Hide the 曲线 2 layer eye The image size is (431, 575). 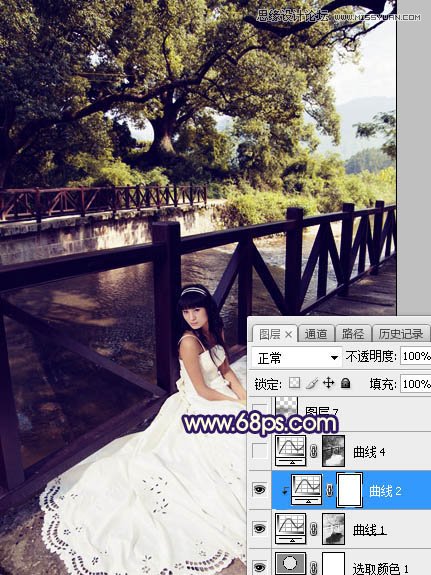pos(260,490)
